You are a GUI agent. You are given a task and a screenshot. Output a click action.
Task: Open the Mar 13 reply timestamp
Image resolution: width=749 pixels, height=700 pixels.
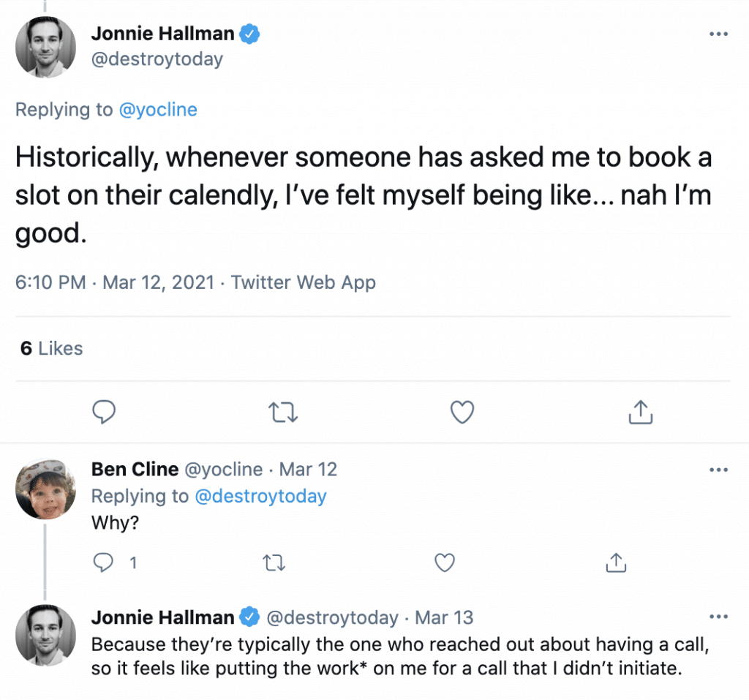click(444, 617)
